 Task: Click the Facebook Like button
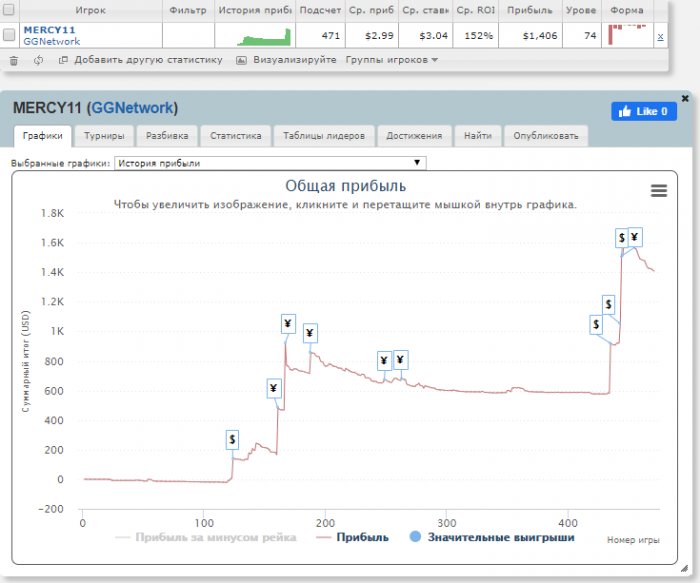point(642,111)
